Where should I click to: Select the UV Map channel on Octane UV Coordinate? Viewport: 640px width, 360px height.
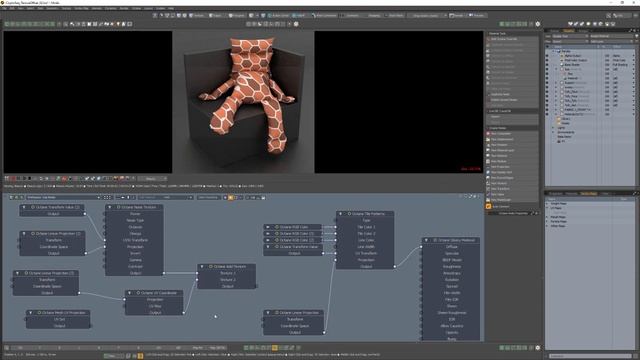[x=155, y=306]
